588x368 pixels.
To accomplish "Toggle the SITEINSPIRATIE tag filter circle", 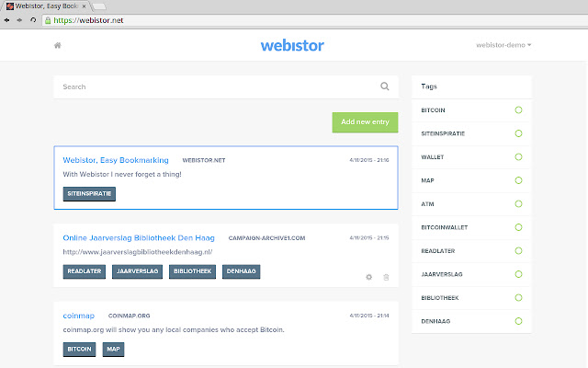I will click(x=518, y=133).
